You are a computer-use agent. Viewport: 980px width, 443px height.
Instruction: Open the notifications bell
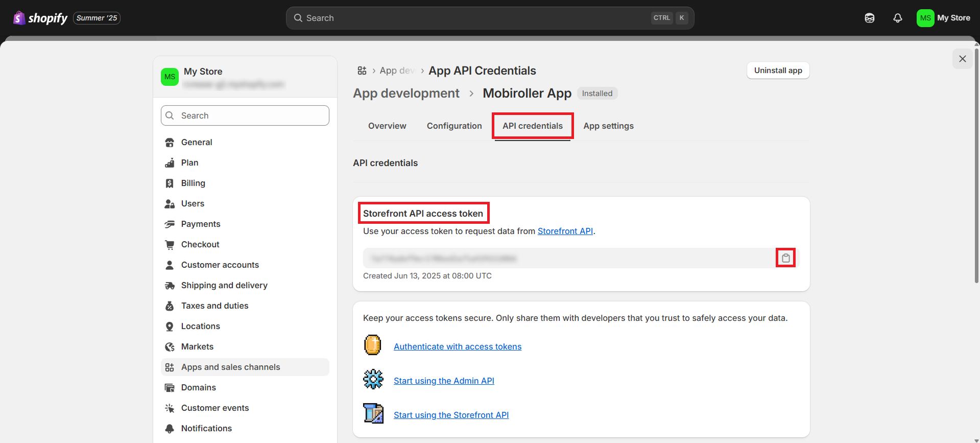[898, 18]
